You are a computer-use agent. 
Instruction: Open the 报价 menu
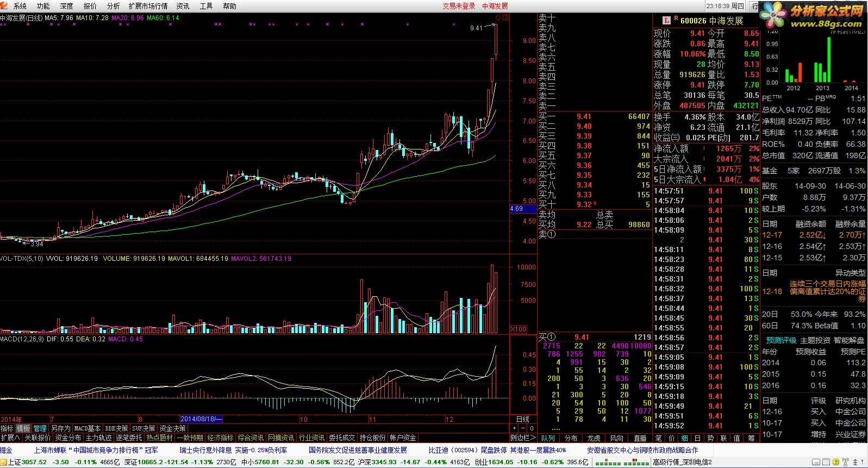pos(90,6)
